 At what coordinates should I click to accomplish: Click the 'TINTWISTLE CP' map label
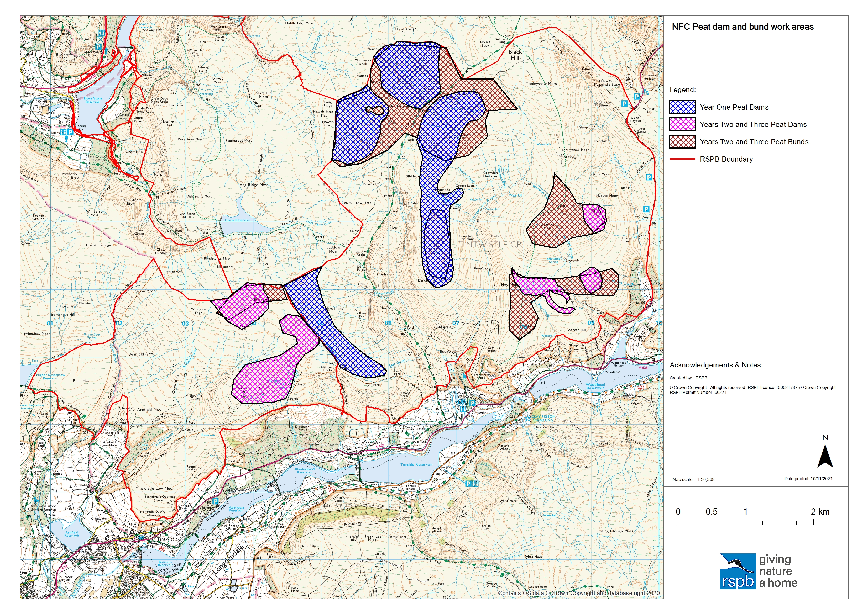click(489, 244)
